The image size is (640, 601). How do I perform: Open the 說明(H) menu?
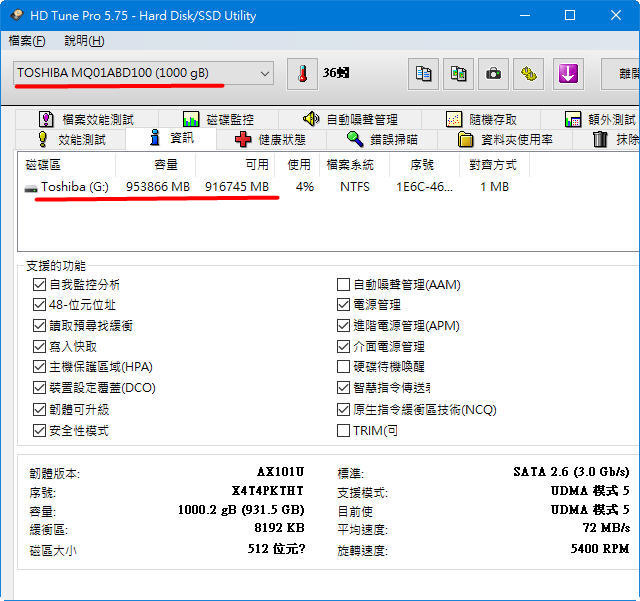tap(84, 41)
